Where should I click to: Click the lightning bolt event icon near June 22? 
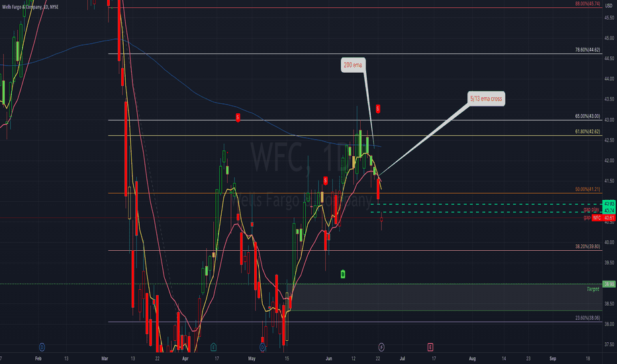click(x=381, y=347)
